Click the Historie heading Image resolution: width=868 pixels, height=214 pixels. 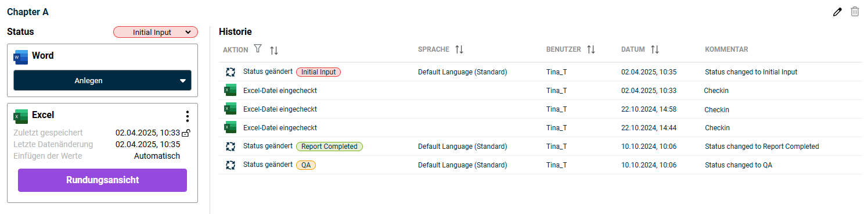(x=235, y=31)
